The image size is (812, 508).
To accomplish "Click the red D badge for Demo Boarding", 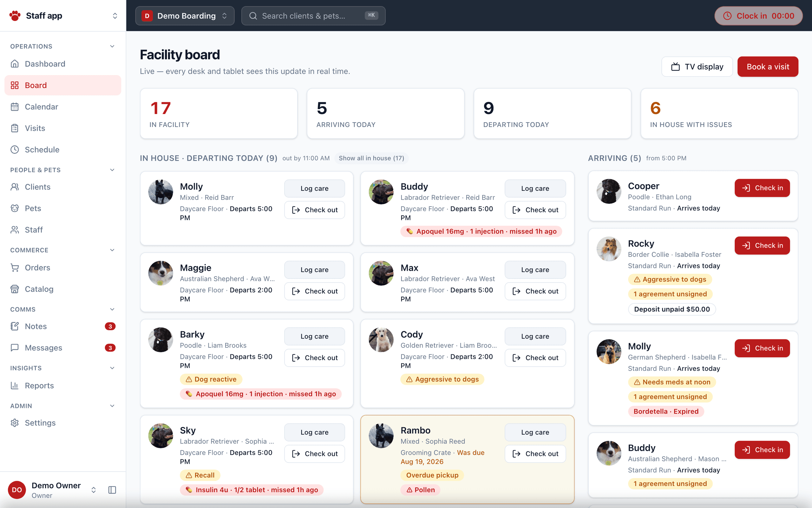I will coord(147,16).
